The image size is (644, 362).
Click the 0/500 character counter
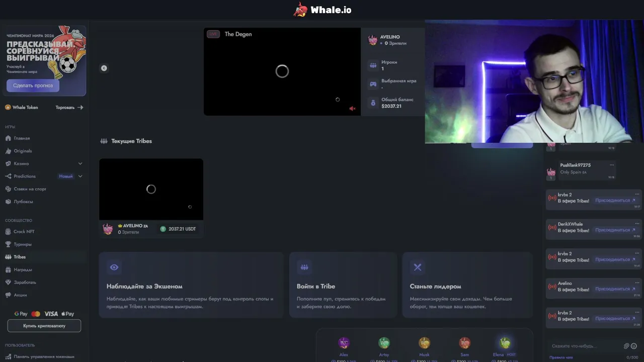point(632,357)
